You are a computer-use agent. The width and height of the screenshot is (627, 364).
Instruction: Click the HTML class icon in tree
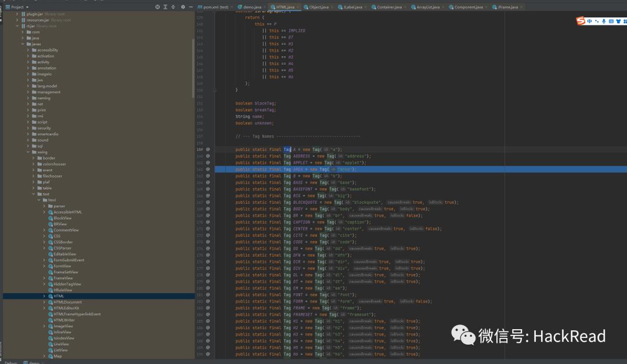coord(51,296)
